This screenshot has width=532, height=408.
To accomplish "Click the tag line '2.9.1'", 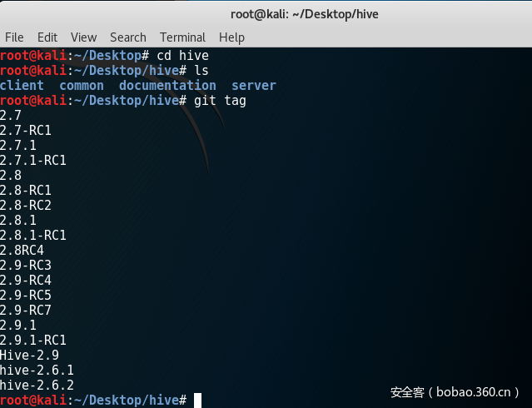I will (x=18, y=326).
